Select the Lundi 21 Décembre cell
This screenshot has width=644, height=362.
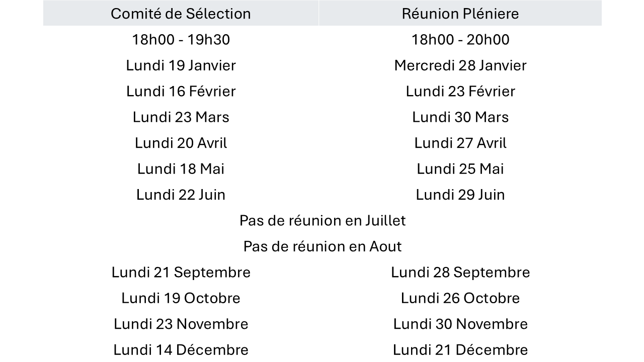pyautogui.click(x=460, y=350)
